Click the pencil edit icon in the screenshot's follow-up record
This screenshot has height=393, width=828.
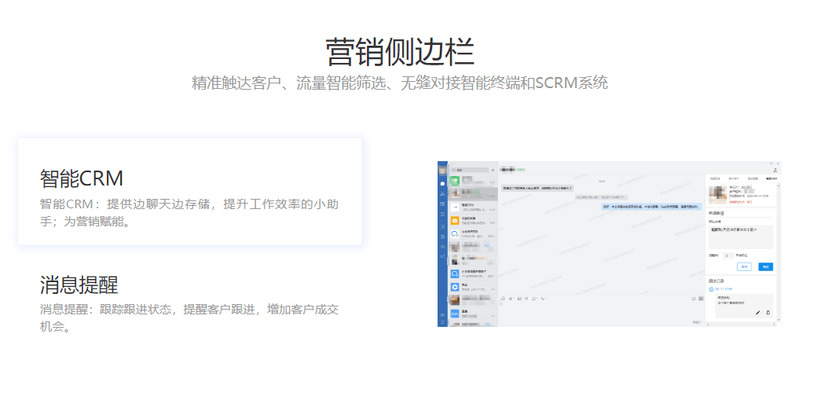click(758, 313)
